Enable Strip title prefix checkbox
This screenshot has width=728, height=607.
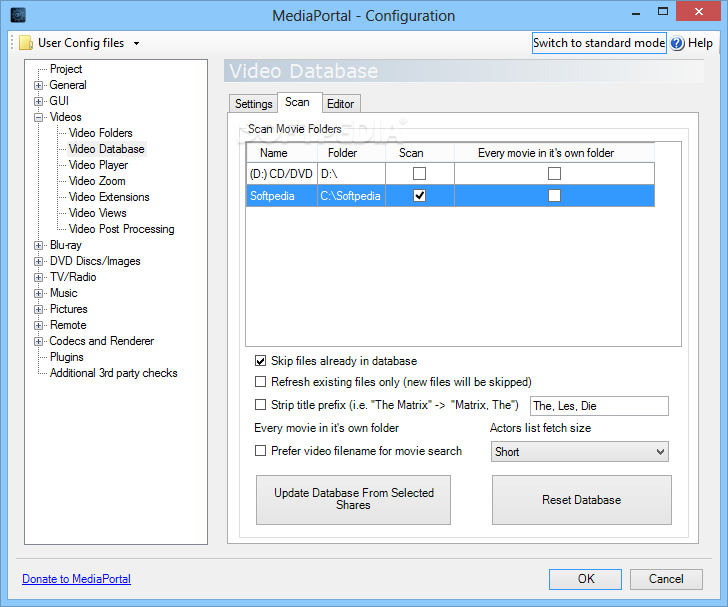[x=260, y=405]
